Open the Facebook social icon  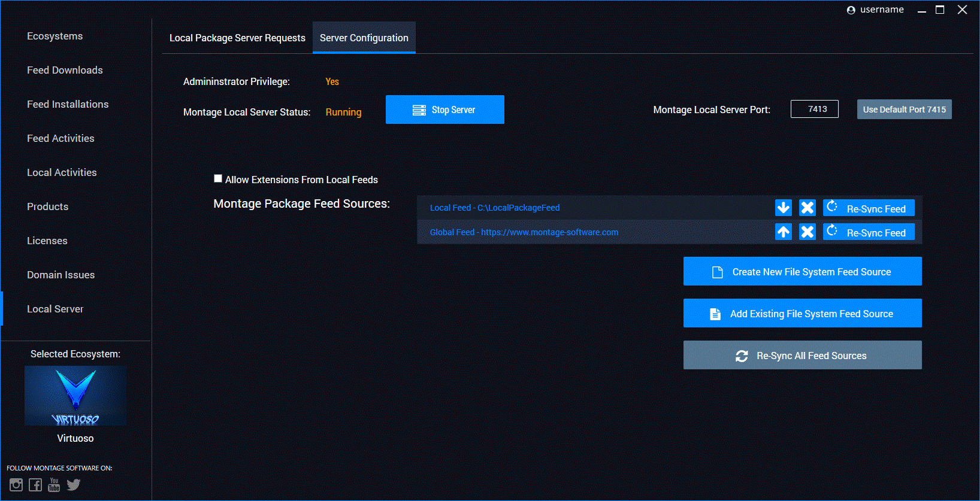click(x=35, y=485)
